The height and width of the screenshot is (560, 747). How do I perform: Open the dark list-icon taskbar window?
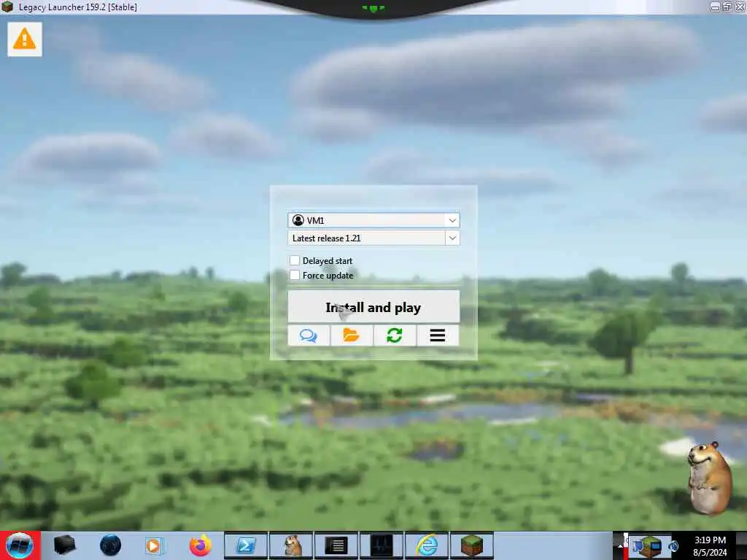coord(336,545)
